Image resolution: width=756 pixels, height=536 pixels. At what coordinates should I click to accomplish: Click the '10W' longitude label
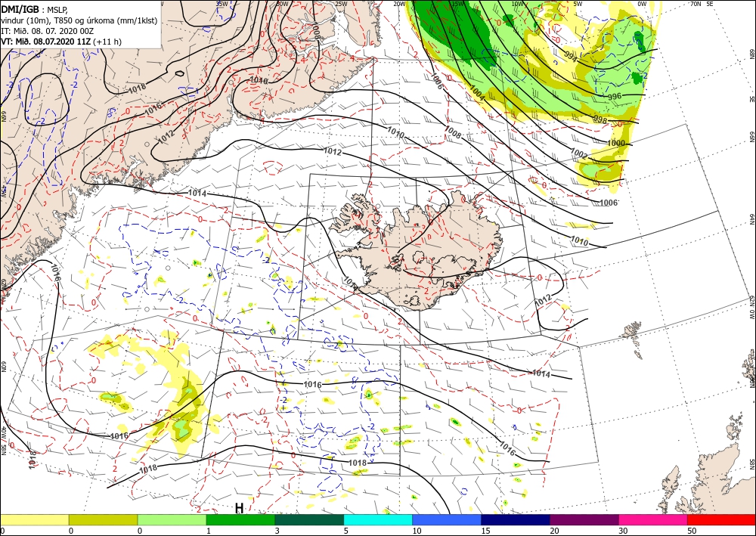click(517, 4)
